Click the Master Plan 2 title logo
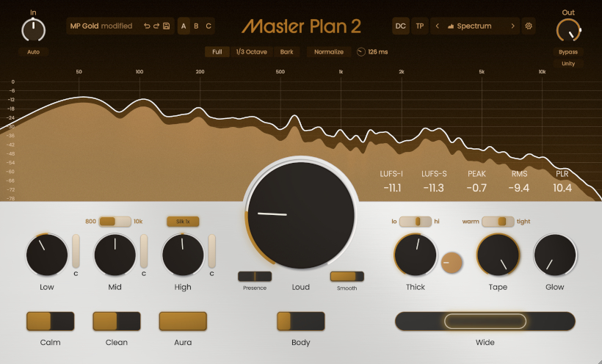602x364 pixels. (302, 26)
